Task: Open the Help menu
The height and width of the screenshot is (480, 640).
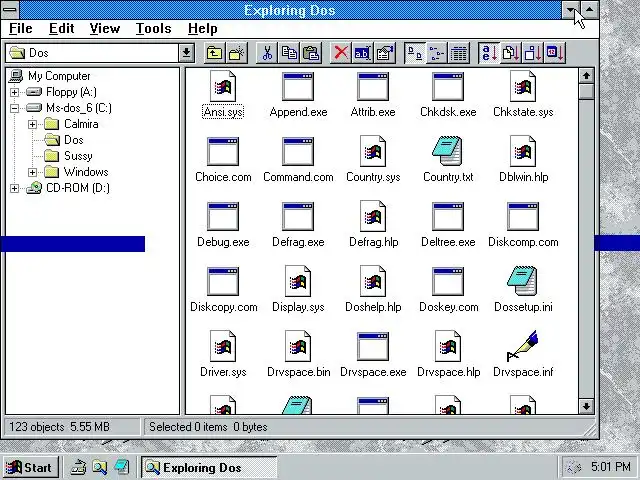Action: [x=203, y=29]
